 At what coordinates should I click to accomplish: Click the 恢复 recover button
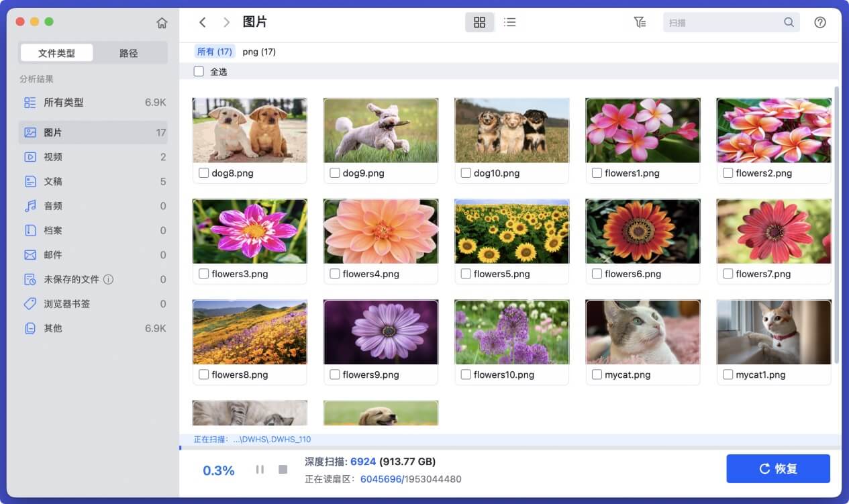click(x=778, y=468)
